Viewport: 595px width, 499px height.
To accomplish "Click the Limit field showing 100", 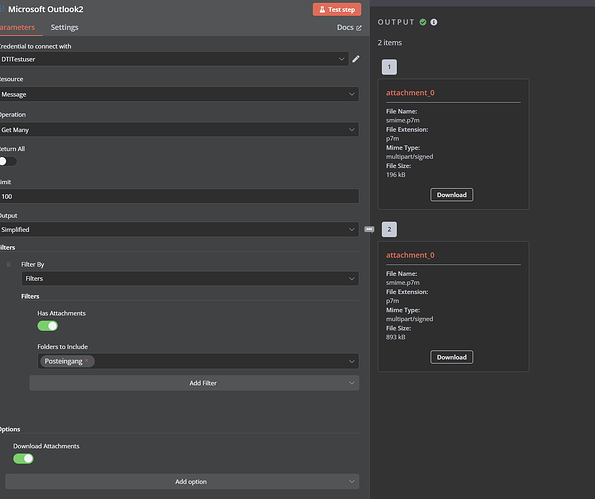I will [179, 196].
